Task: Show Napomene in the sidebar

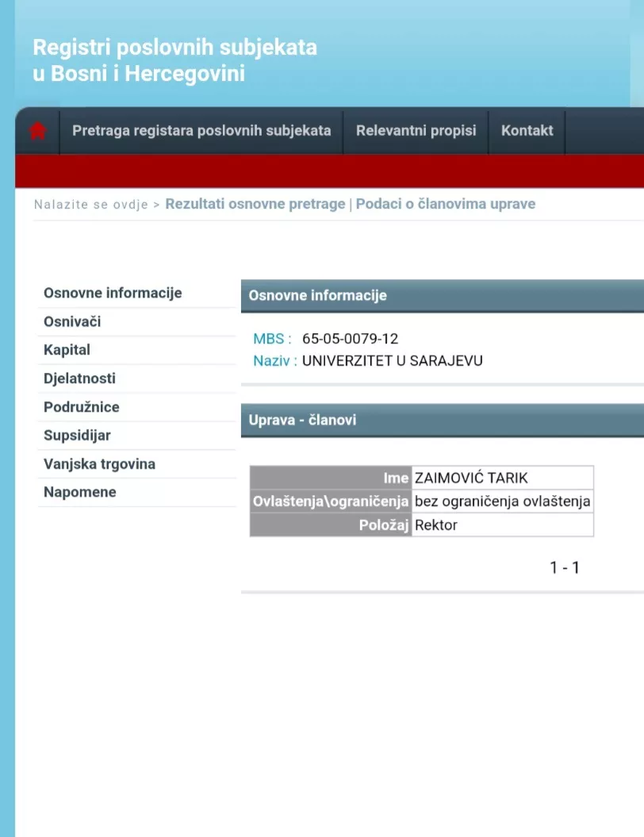Action: 79,492
